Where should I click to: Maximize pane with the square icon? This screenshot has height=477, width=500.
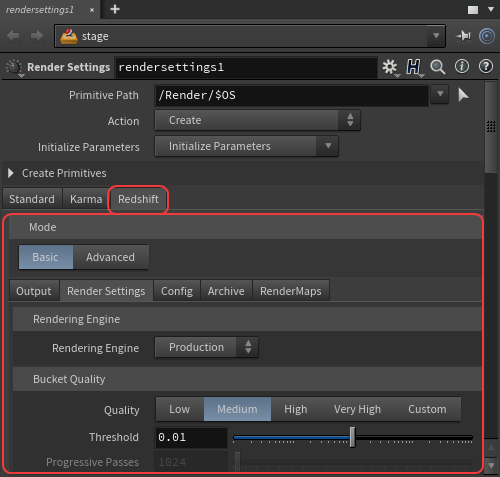(x=473, y=10)
